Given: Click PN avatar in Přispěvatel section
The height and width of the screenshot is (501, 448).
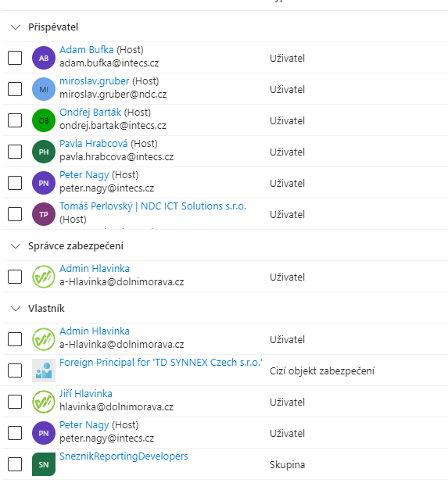Looking at the screenshot, I should coord(44,183).
